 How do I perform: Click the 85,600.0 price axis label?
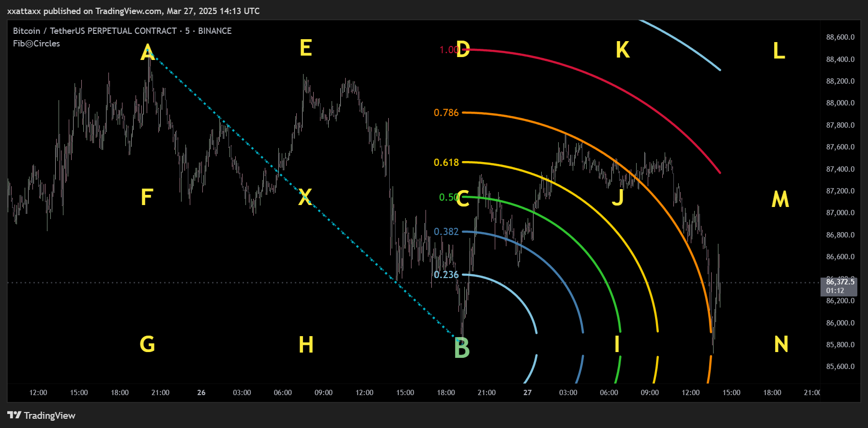point(840,367)
